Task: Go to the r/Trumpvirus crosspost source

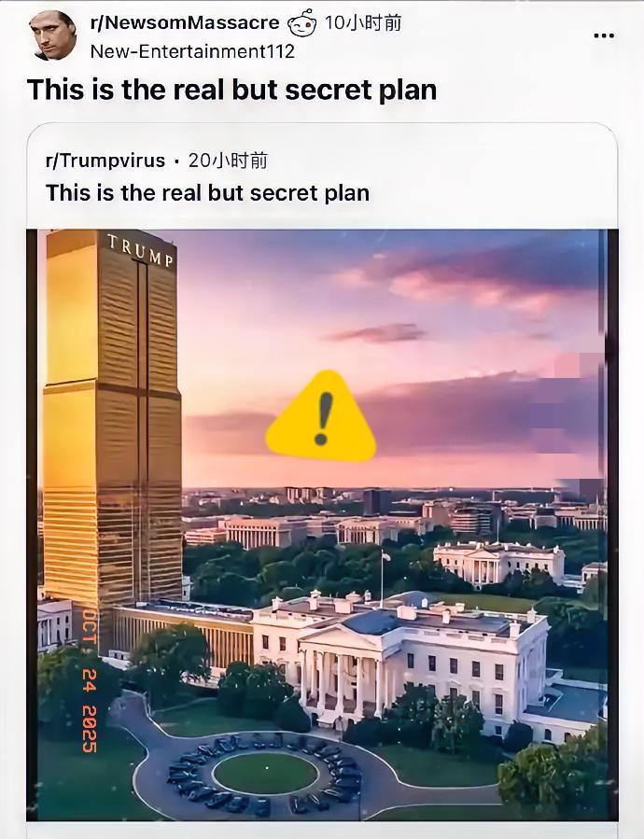Action: (x=105, y=161)
